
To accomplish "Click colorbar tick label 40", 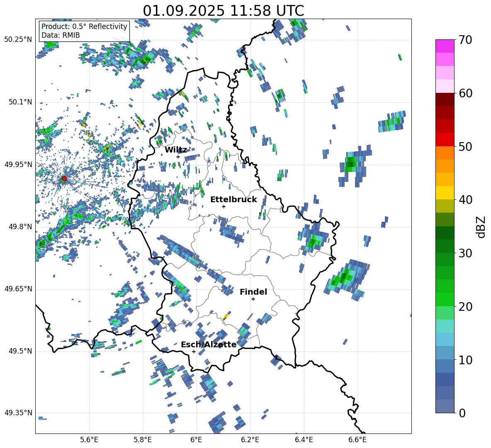I will coord(465,200).
